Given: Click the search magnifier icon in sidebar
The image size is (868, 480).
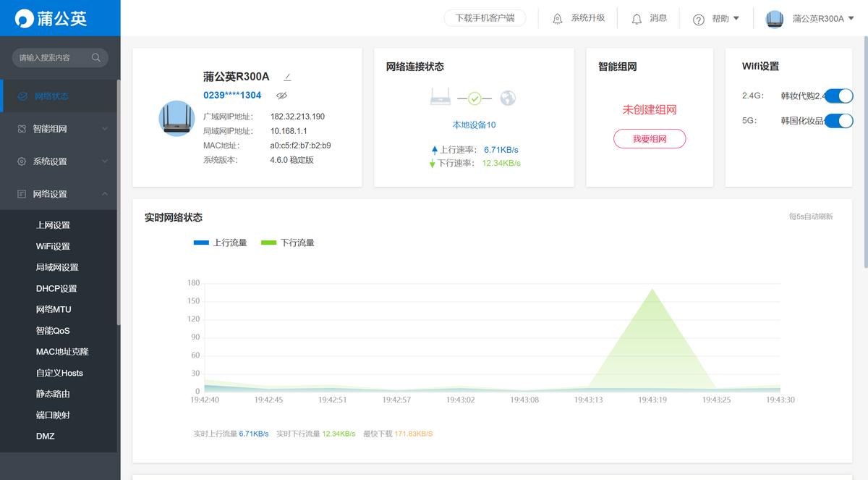Looking at the screenshot, I should (x=96, y=57).
